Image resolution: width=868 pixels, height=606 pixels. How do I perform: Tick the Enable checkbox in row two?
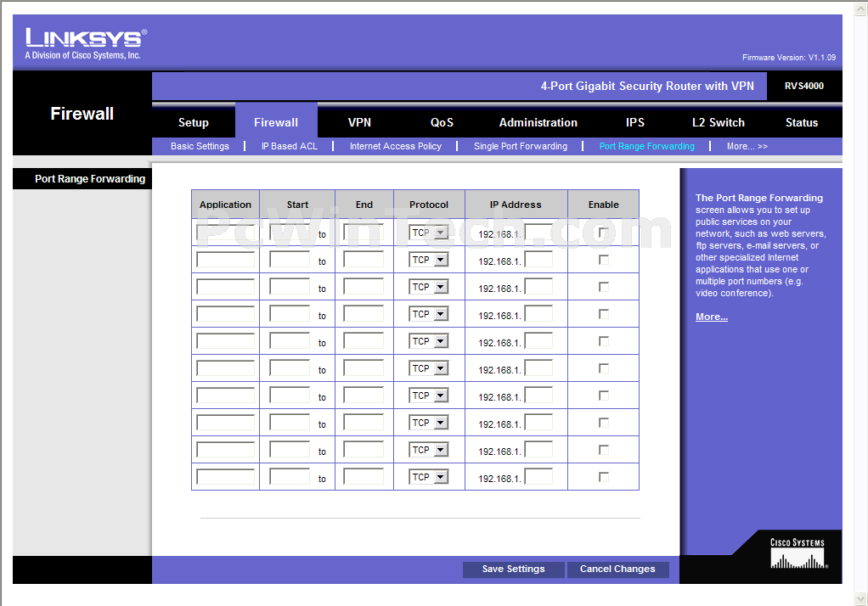tap(603, 260)
